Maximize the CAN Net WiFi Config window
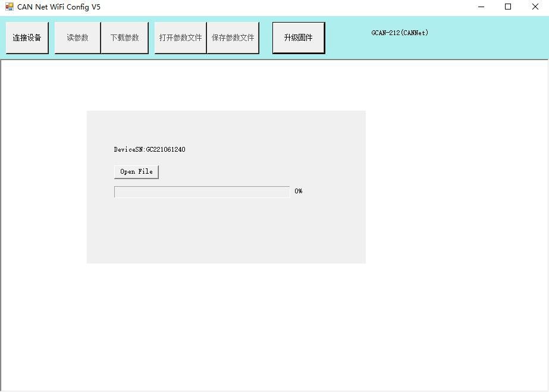This screenshot has height=392, width=549. (508, 7)
